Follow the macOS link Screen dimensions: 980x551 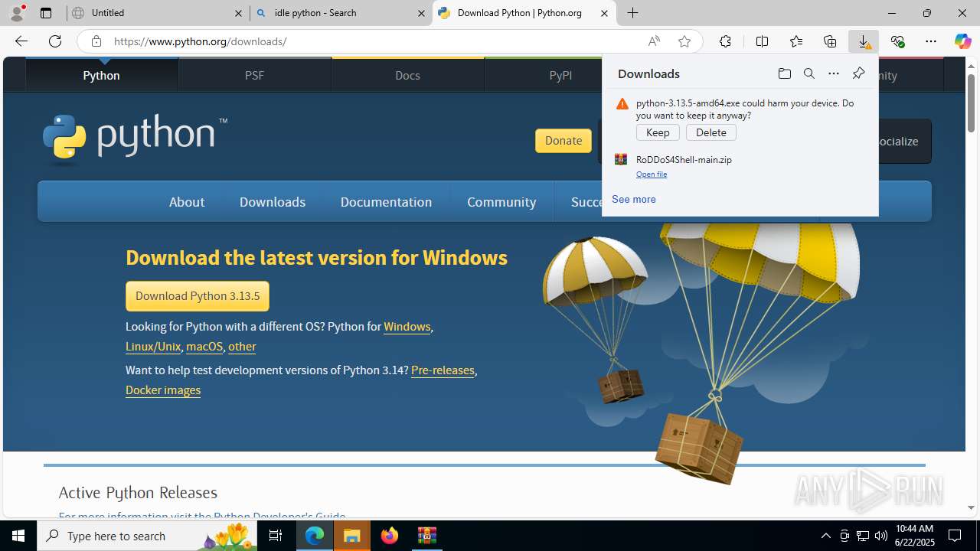[x=204, y=347]
